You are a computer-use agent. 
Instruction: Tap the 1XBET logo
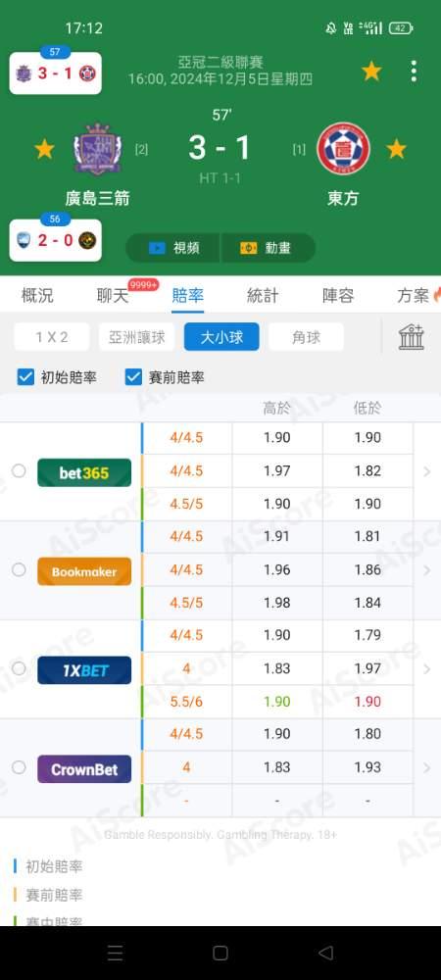[84, 670]
